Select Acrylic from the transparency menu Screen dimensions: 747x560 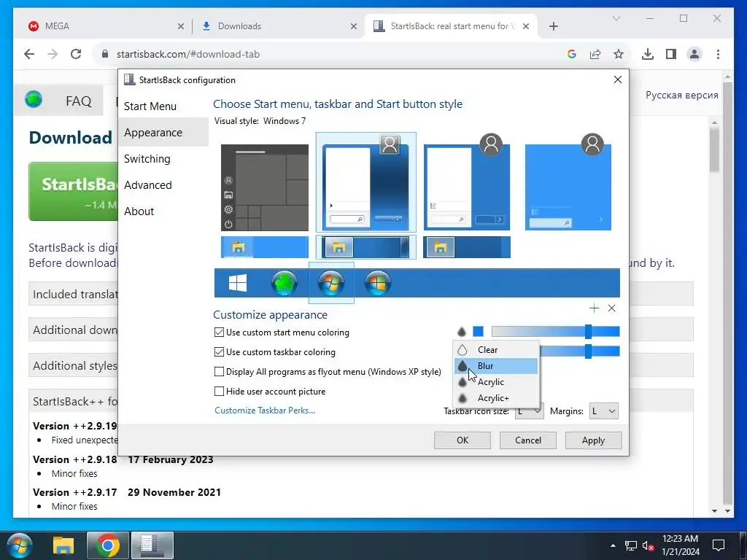[x=496, y=382]
